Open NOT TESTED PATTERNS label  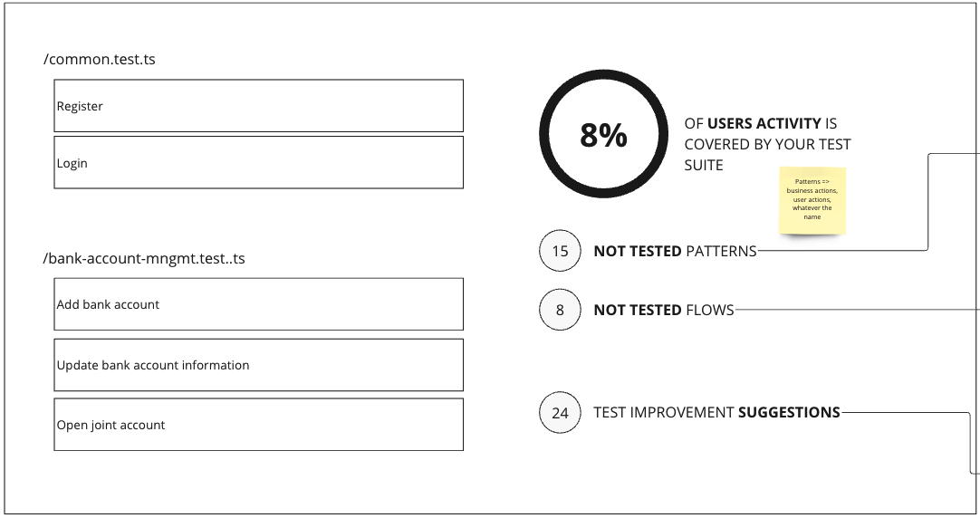click(x=675, y=251)
